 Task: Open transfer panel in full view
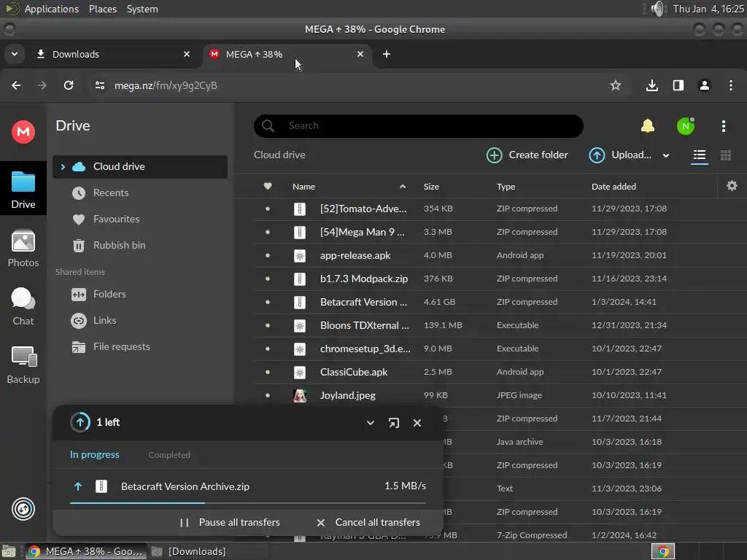(x=393, y=423)
